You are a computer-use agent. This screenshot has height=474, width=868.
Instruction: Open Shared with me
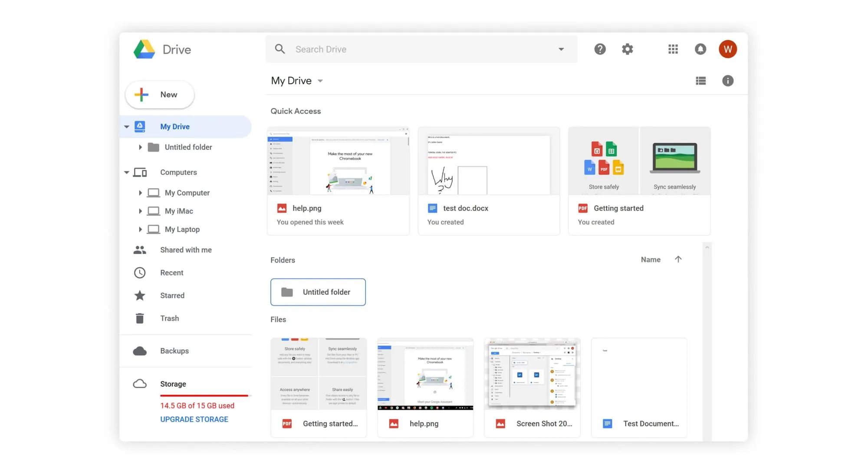coord(185,249)
